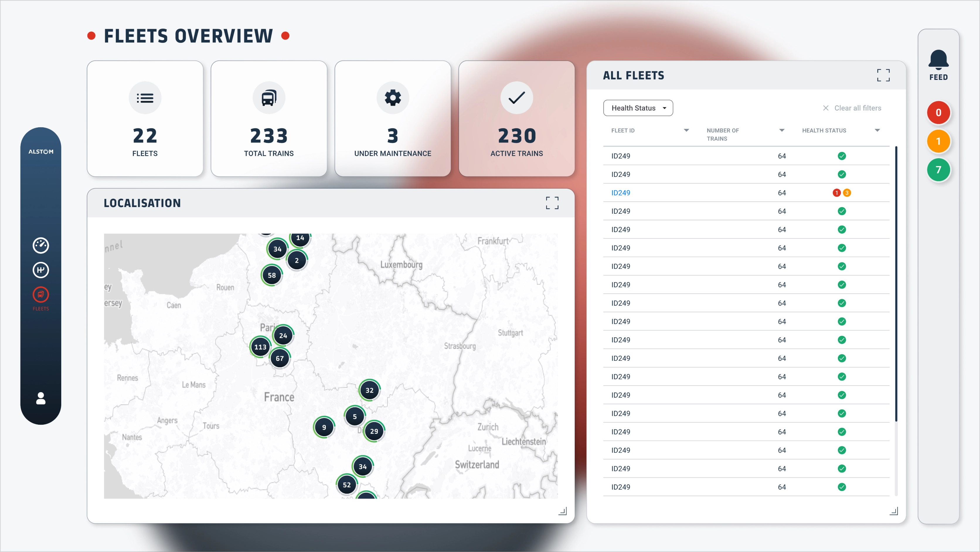Select map cluster marker 32
The image size is (980, 552).
click(369, 390)
